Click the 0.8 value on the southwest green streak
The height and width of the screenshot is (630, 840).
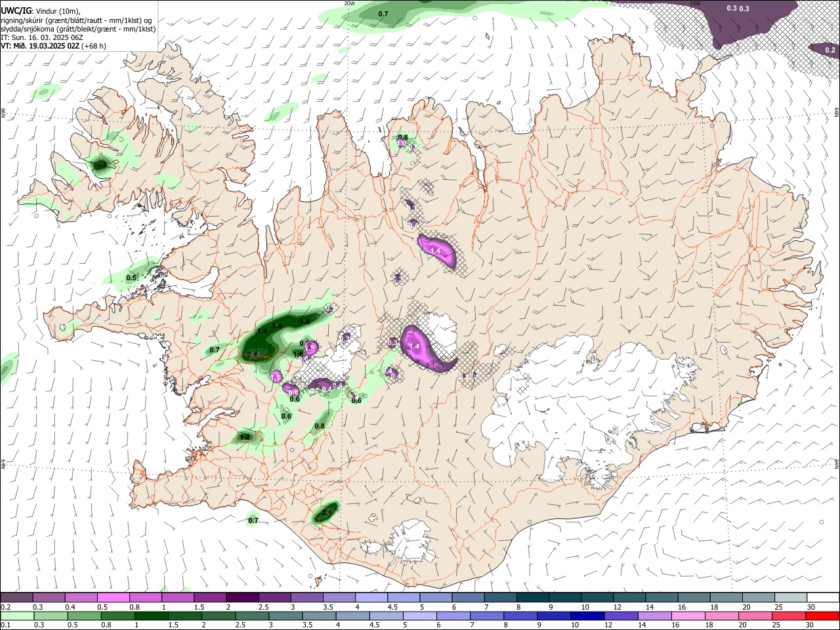point(320,427)
